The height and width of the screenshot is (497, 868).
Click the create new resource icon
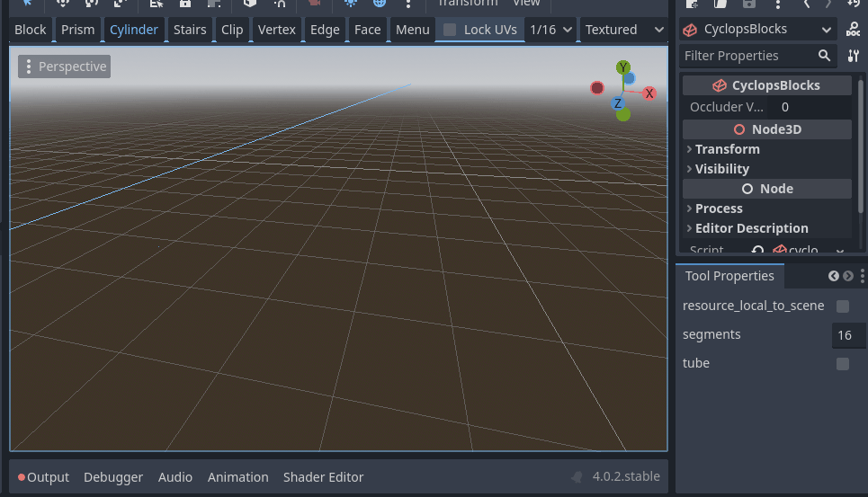click(x=692, y=4)
